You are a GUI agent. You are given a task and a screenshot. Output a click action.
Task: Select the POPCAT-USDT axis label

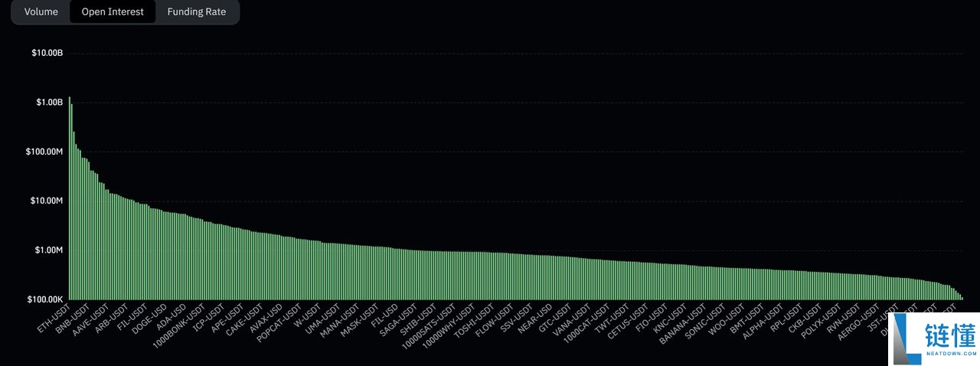(x=280, y=322)
